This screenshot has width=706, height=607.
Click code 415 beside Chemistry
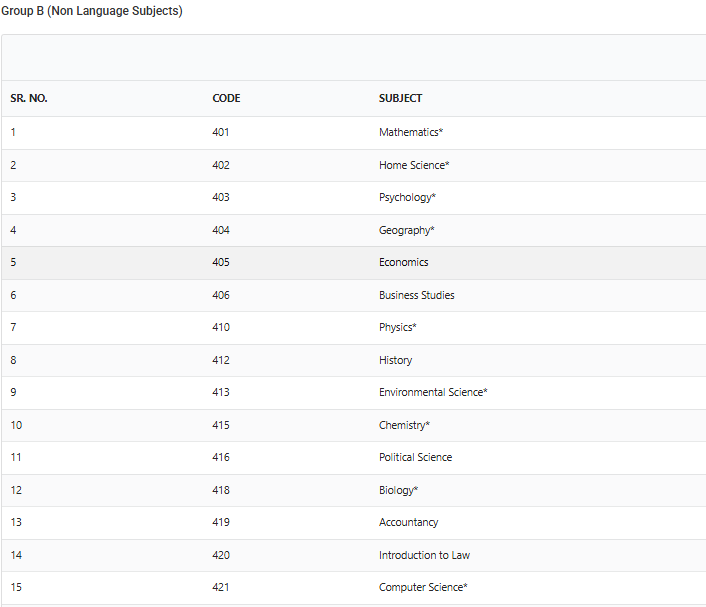[x=221, y=425]
